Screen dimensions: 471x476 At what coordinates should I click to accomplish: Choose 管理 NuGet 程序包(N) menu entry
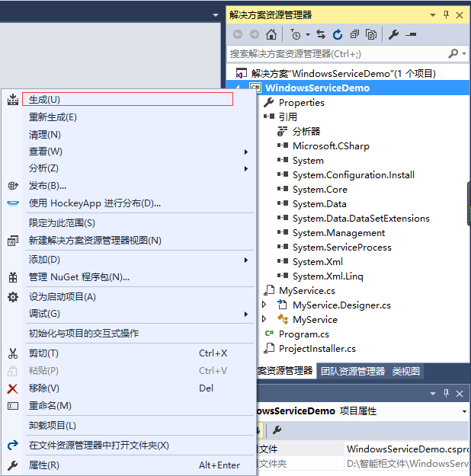pos(79,276)
